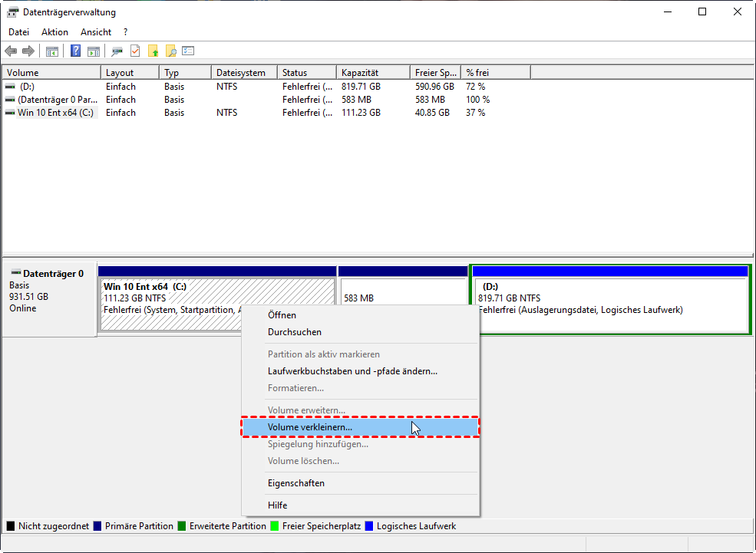Image resolution: width=756 pixels, height=553 pixels.
Task: Click the checkmark document toolbar icon
Action: pyautogui.click(x=135, y=51)
